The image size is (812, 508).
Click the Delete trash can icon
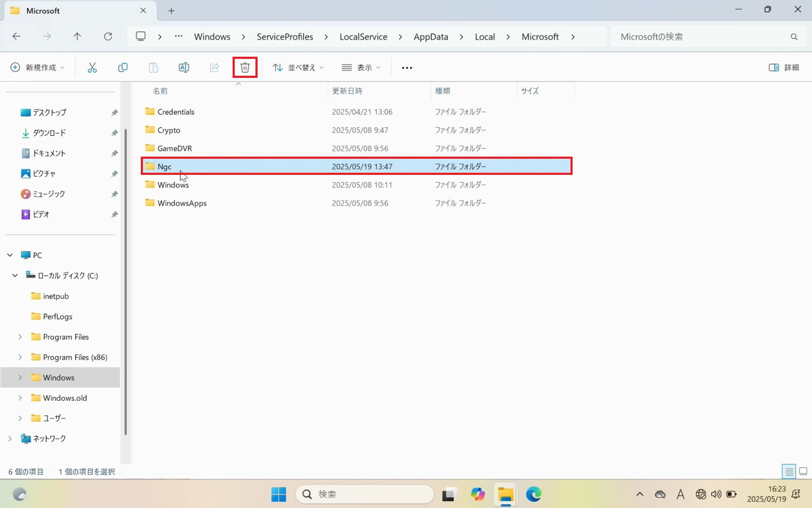coord(245,67)
